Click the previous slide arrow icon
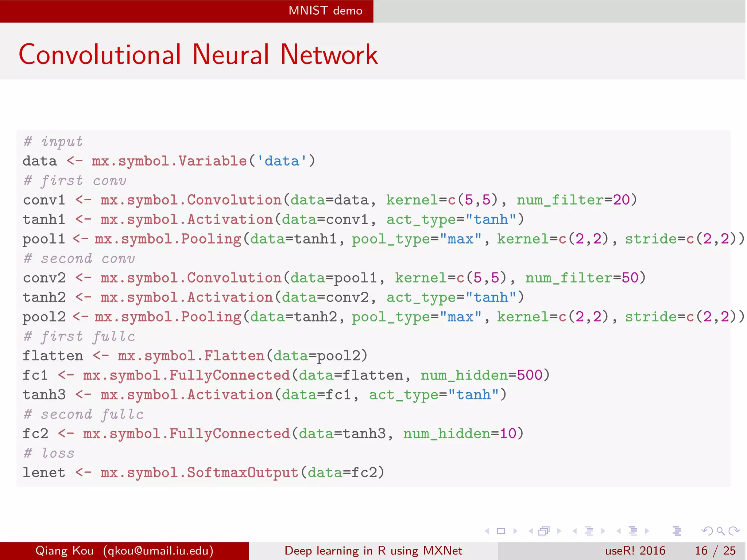The width and height of the screenshot is (747, 560). point(487,531)
